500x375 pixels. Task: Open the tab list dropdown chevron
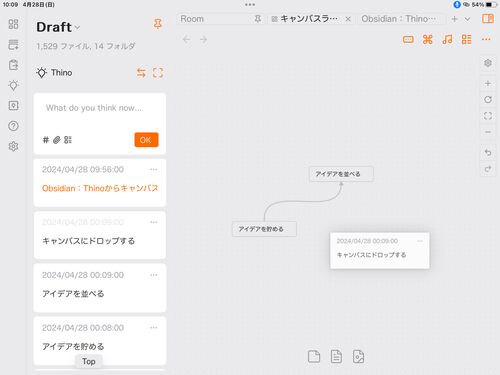pyautogui.click(x=467, y=19)
